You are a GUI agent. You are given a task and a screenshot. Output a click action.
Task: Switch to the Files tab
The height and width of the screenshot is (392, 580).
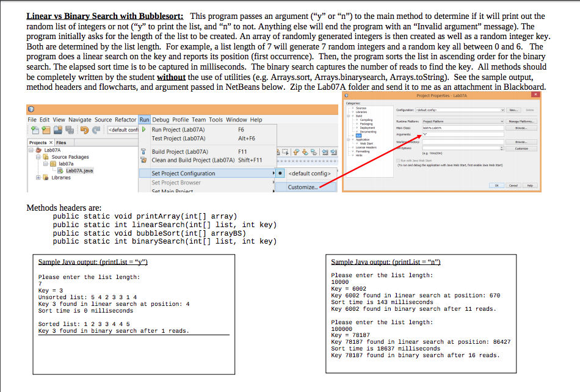[60, 142]
